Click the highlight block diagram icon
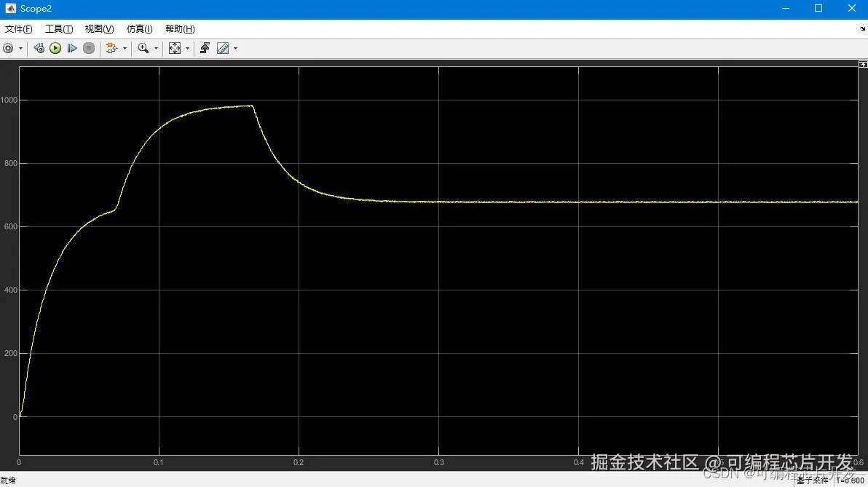 coord(112,48)
